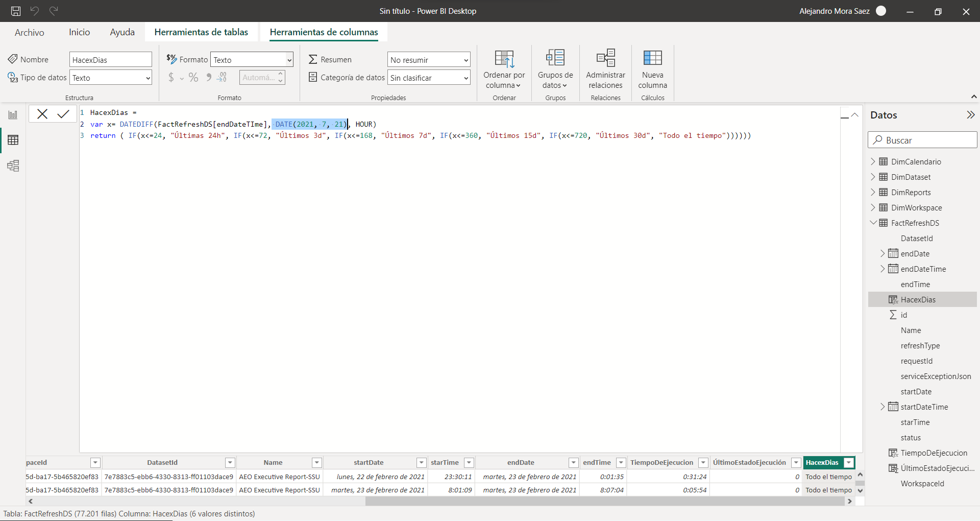Open Ordenar por columna menu

pyautogui.click(x=504, y=69)
